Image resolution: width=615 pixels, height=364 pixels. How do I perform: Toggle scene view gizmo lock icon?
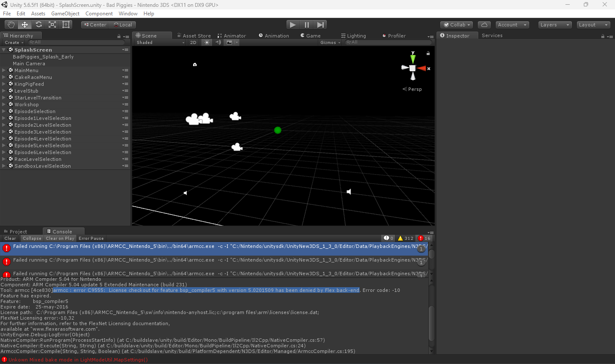(x=428, y=53)
